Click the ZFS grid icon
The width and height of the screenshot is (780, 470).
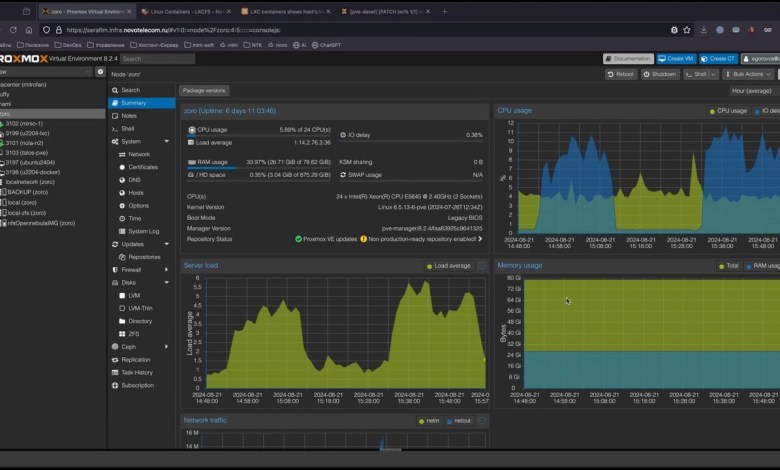122,334
